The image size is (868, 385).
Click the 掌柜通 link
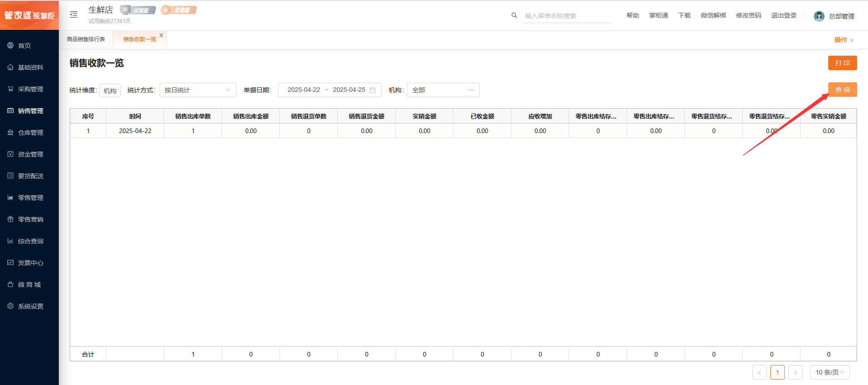pos(658,15)
